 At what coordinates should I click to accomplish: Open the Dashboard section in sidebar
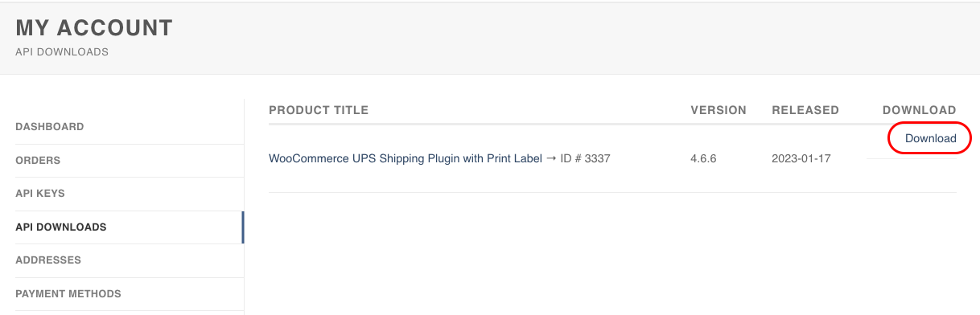(x=50, y=127)
